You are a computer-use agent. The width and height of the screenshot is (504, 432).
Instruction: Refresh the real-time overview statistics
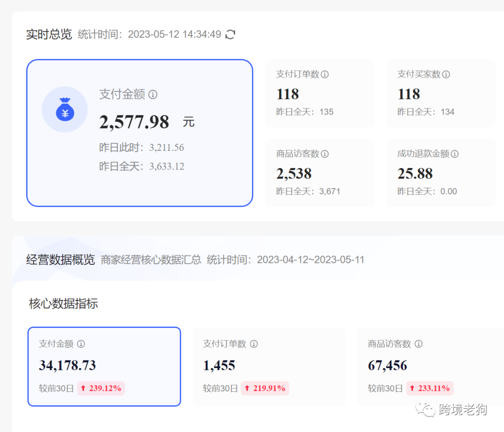(x=230, y=34)
